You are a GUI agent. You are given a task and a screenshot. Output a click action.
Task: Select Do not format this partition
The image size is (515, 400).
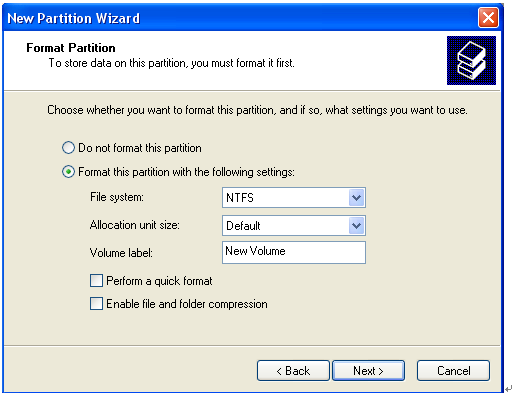68,148
